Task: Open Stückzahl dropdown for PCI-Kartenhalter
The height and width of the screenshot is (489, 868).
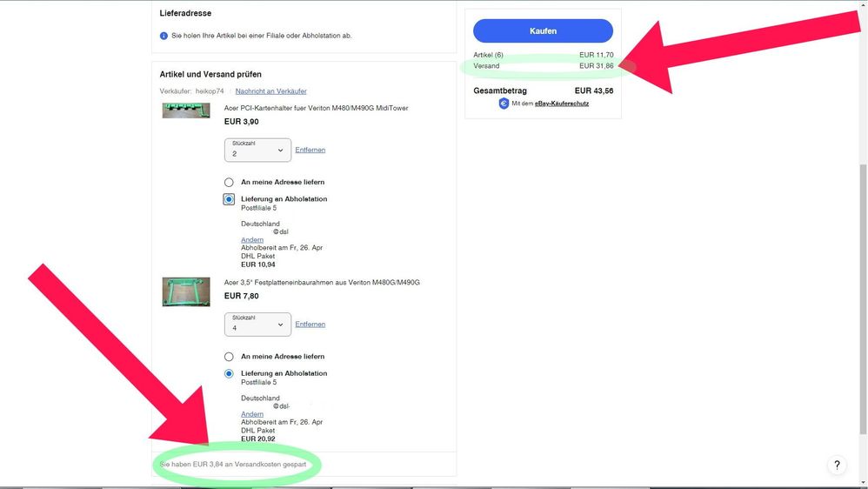Action: tap(257, 151)
